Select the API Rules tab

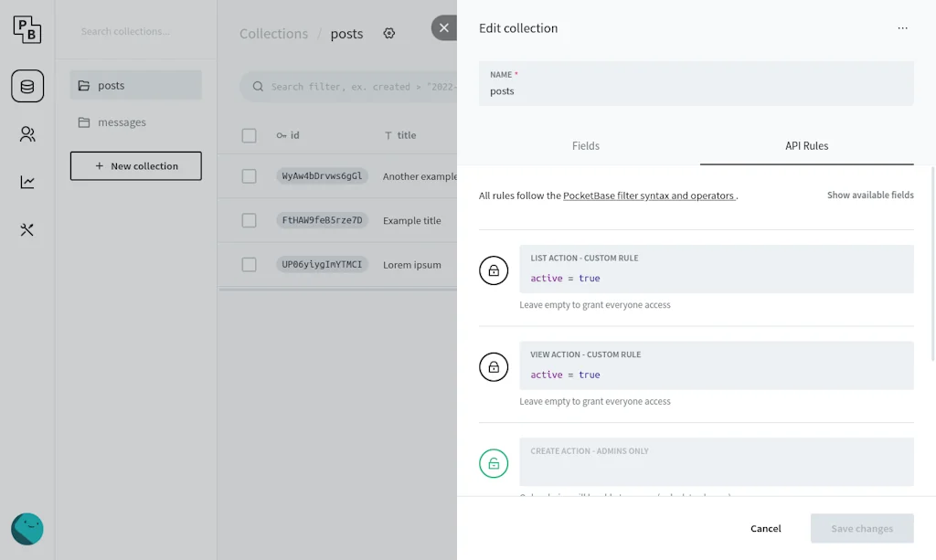point(806,145)
